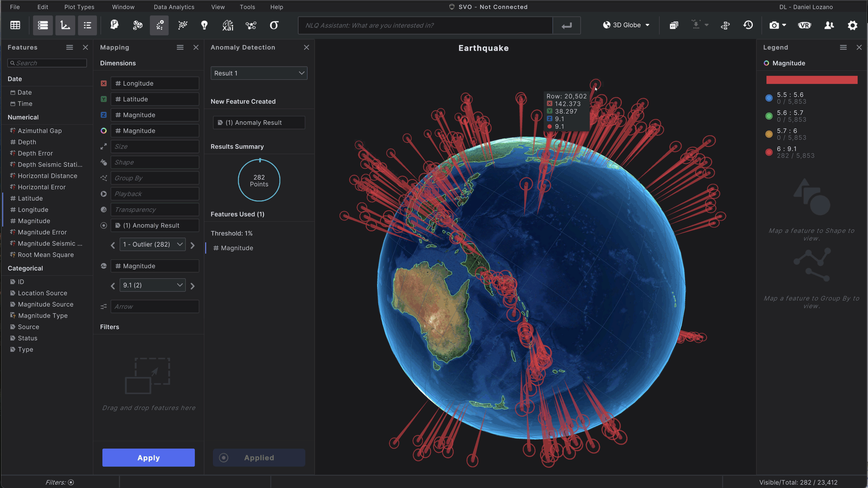Image resolution: width=868 pixels, height=488 pixels.
Task: Open the Legend panel hamburger menu
Action: [843, 47]
